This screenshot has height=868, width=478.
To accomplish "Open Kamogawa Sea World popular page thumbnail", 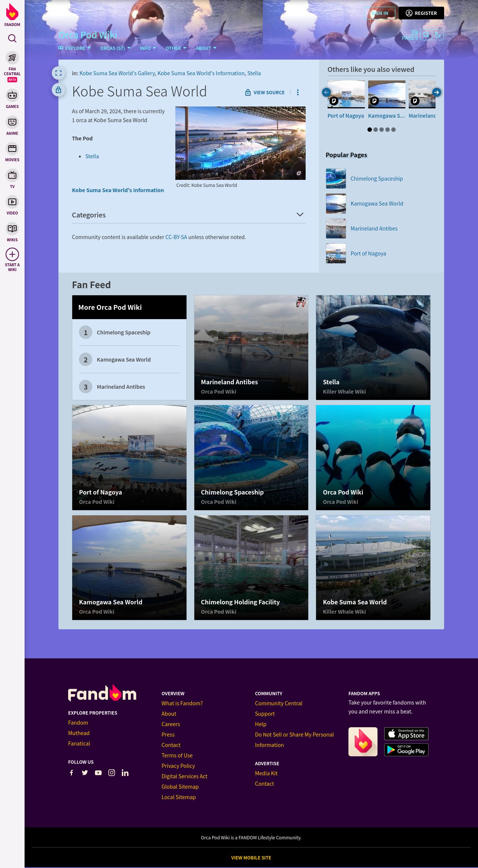I will pyautogui.click(x=336, y=204).
